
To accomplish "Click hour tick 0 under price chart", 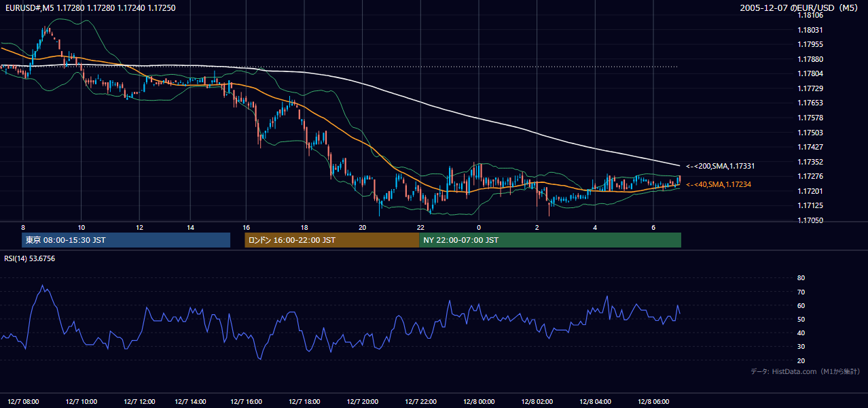I will pyautogui.click(x=479, y=227).
